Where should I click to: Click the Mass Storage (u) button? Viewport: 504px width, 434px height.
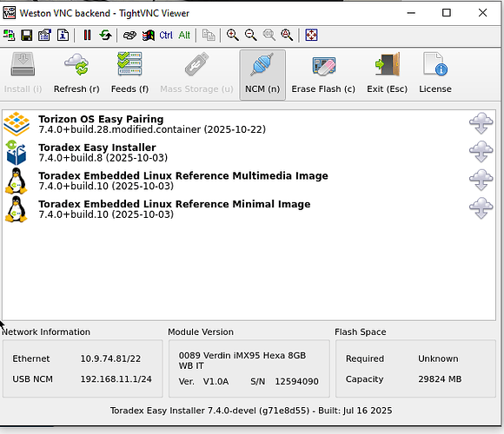(x=196, y=74)
